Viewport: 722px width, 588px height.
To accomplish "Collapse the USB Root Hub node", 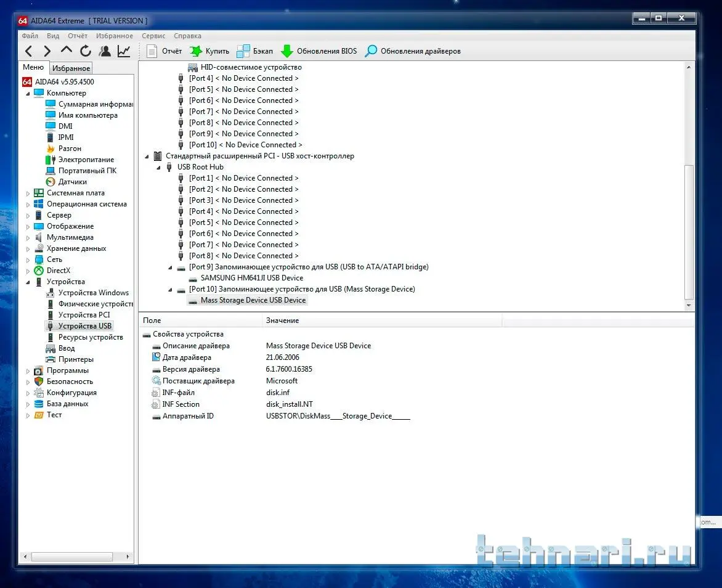I will tap(158, 167).
